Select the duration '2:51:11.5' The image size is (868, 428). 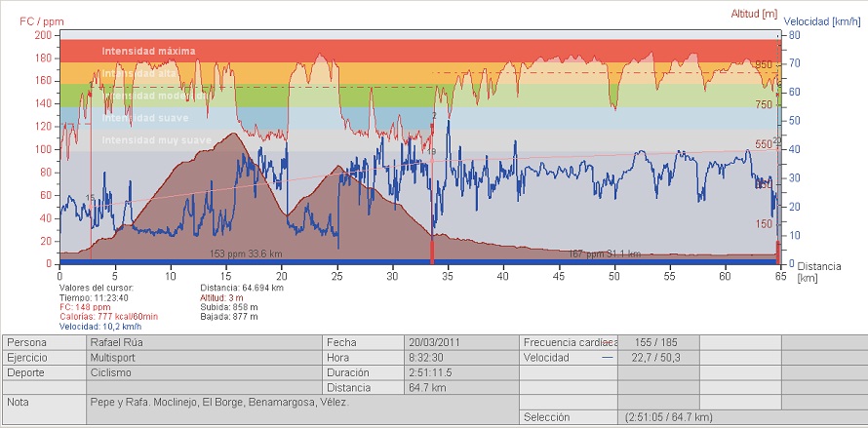click(x=430, y=372)
